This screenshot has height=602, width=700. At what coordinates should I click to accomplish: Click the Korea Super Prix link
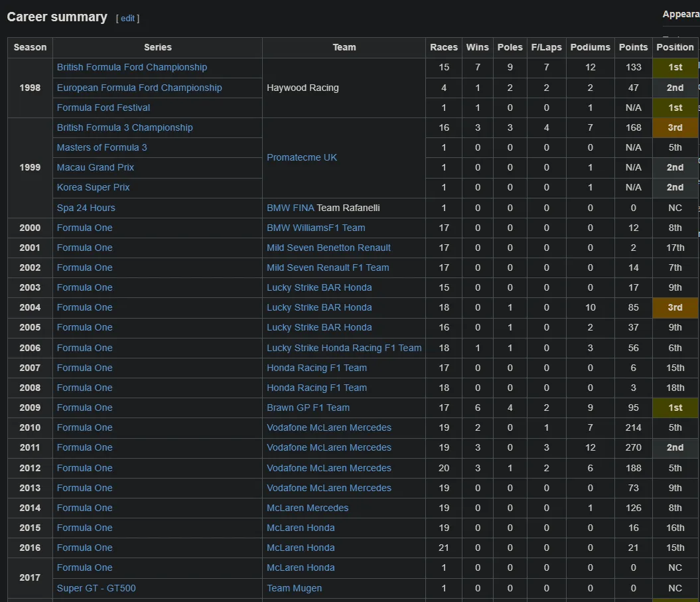[x=93, y=187]
